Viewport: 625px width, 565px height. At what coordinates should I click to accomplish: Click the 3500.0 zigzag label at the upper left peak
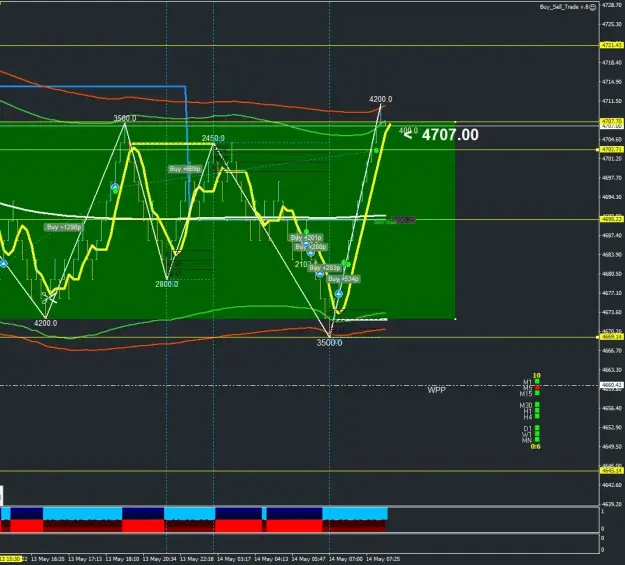125,118
